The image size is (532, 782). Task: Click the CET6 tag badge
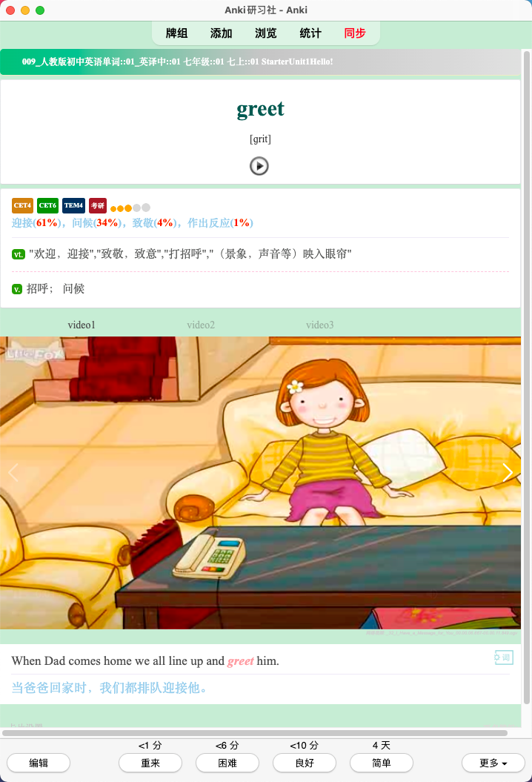pos(48,205)
